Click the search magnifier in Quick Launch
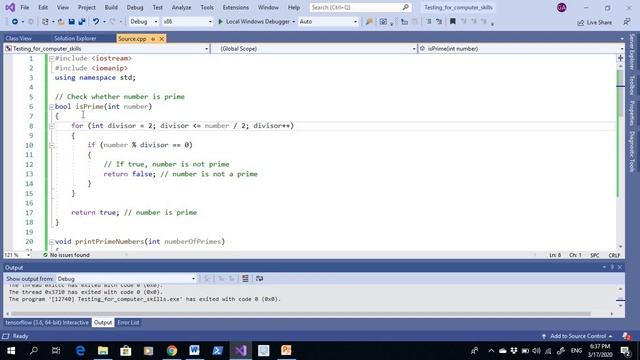 (405, 7)
